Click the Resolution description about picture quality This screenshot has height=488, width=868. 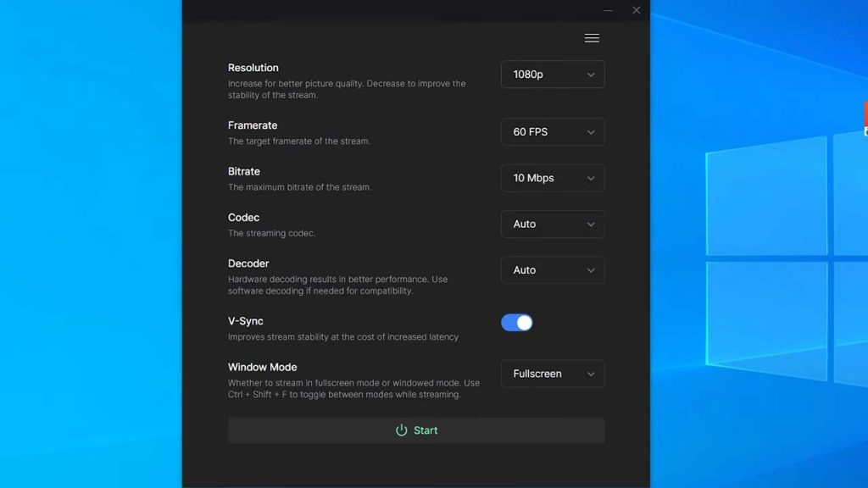[x=347, y=89]
